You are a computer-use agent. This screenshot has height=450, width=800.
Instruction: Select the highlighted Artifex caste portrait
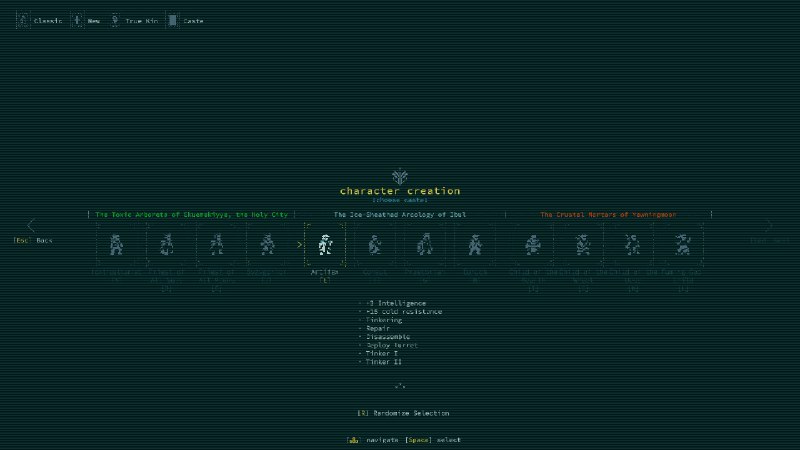324,244
